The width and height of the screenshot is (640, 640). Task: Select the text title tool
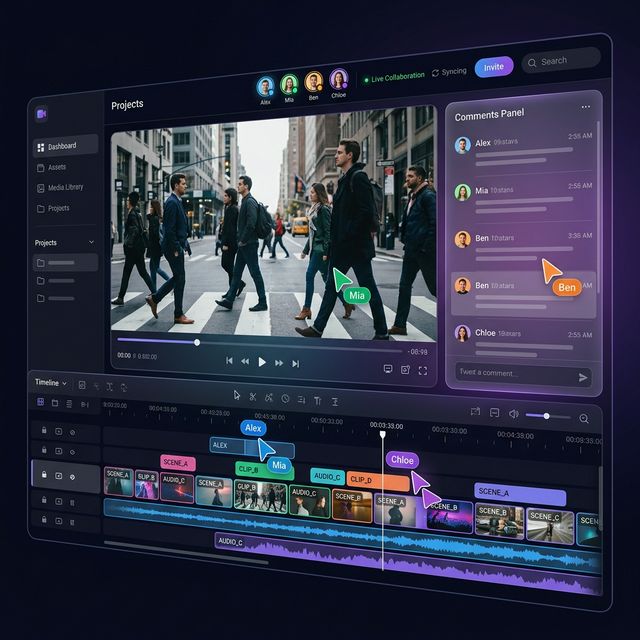[x=318, y=401]
